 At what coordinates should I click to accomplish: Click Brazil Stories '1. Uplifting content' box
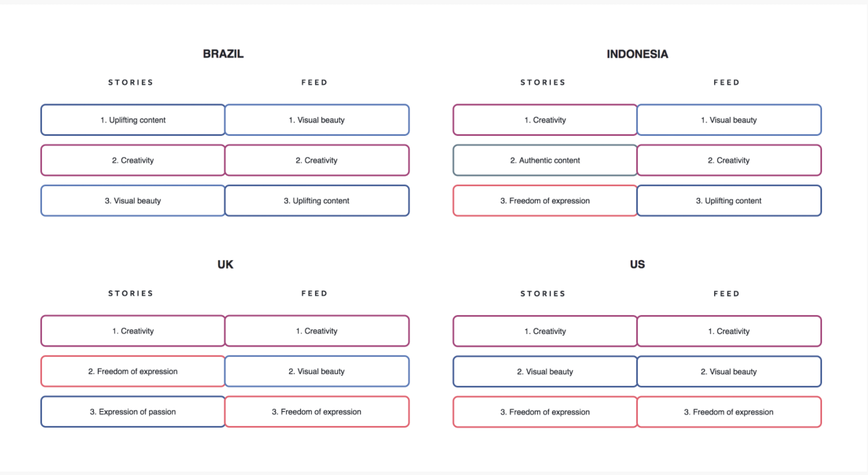133,120
